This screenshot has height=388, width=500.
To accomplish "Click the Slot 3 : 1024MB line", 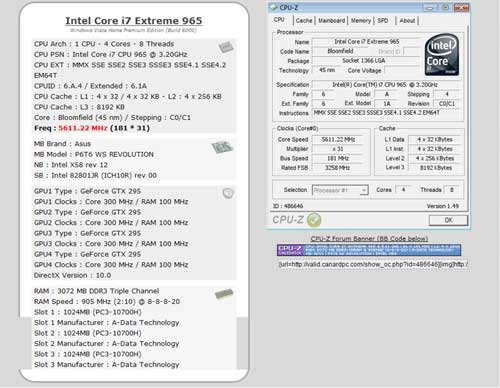I will (87, 354).
